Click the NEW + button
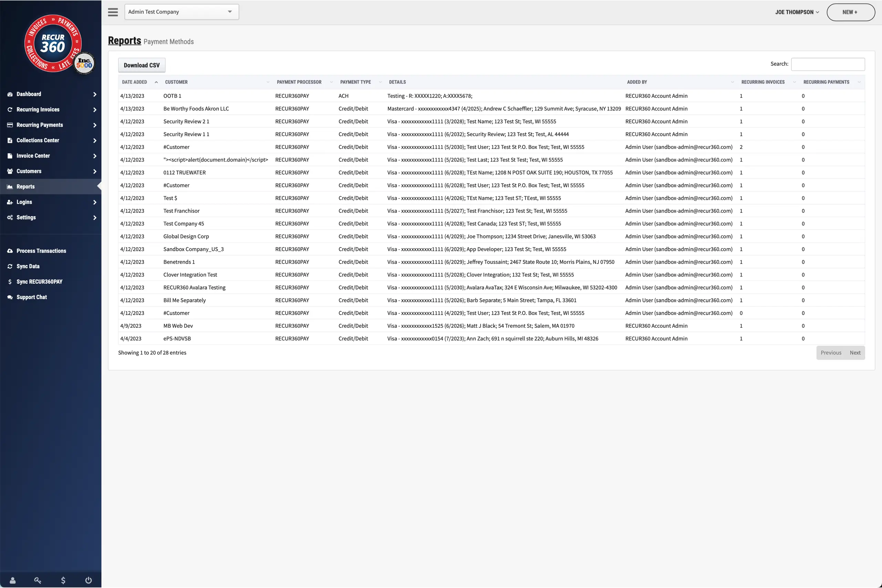Screen dimensions: 882x588 coord(850,12)
